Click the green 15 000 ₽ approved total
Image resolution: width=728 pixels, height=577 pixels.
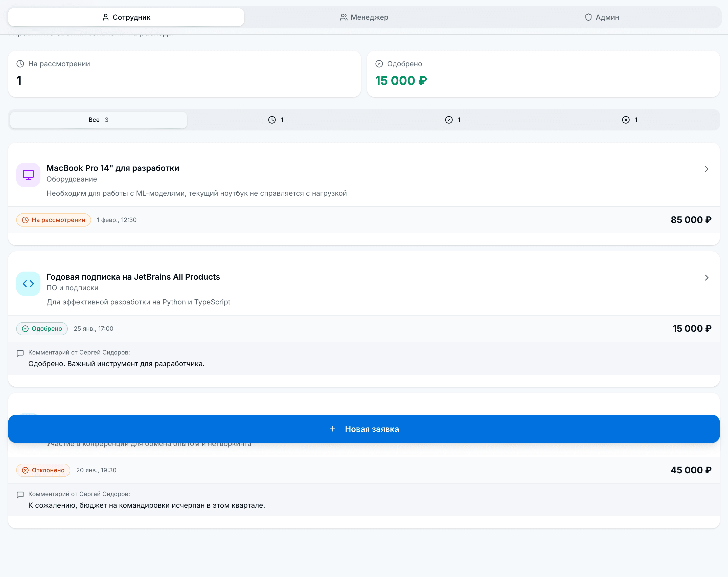click(401, 81)
